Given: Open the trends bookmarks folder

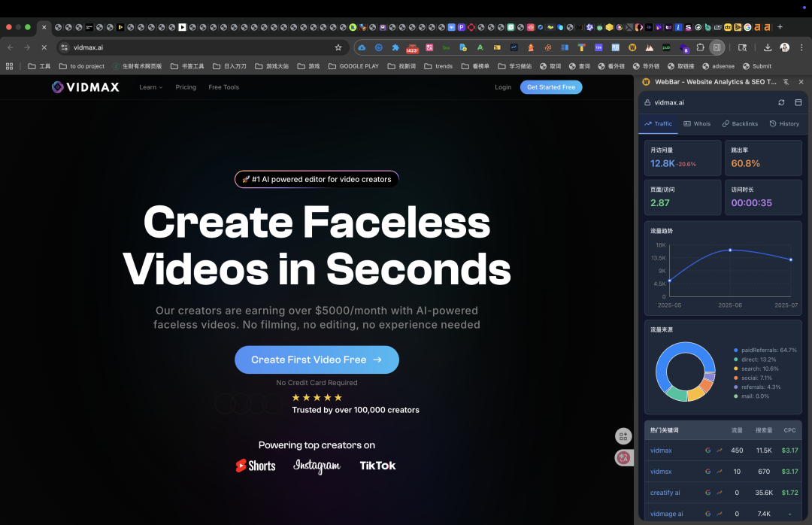Looking at the screenshot, I should pyautogui.click(x=438, y=66).
